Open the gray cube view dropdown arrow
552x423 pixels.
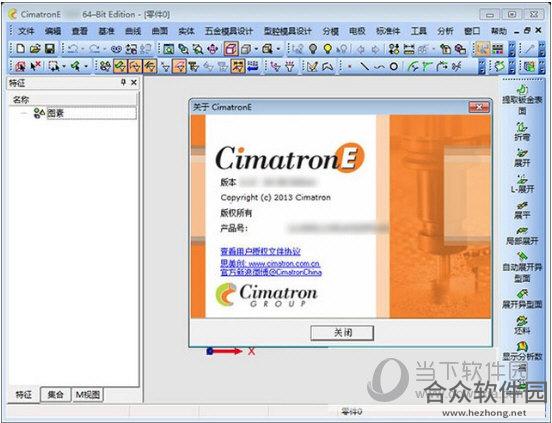click(256, 49)
